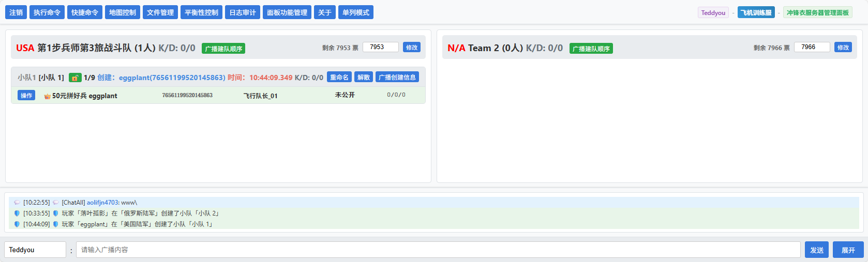Expand the broadcast panel with 展开
This screenshot has height=262, width=868.
(x=848, y=250)
